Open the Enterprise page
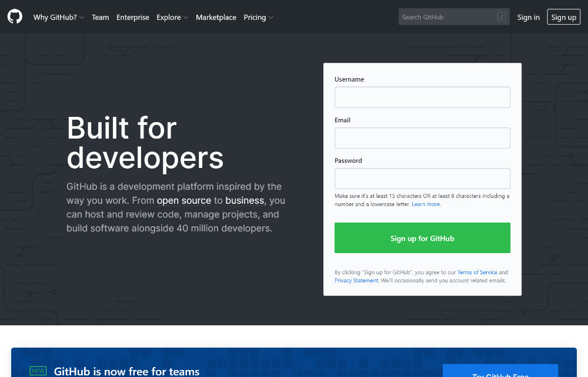 click(x=133, y=17)
